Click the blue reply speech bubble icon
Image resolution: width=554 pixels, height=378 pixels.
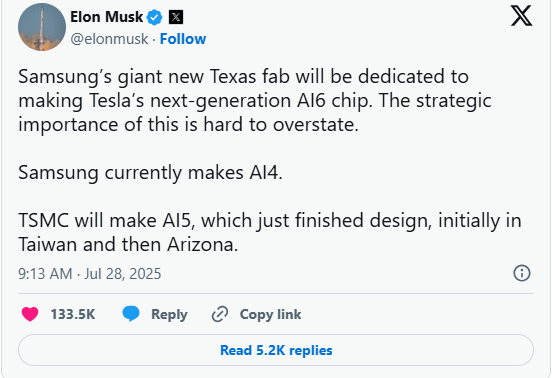point(131,314)
